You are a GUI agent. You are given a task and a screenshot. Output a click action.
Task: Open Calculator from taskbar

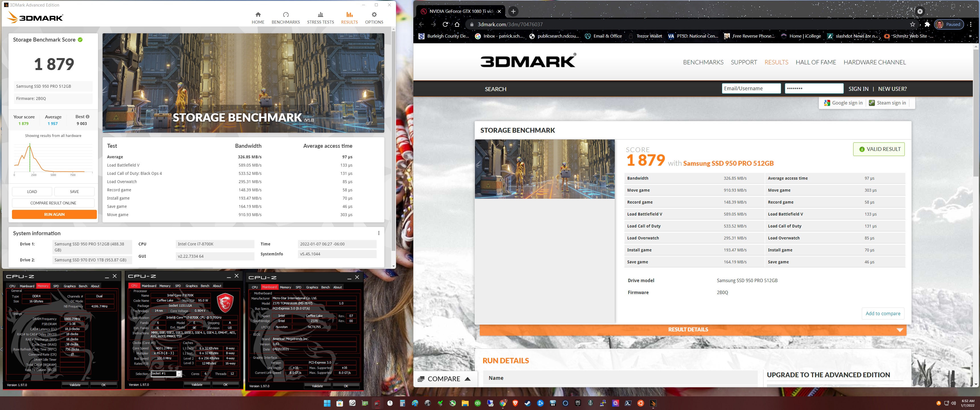[x=402, y=403]
